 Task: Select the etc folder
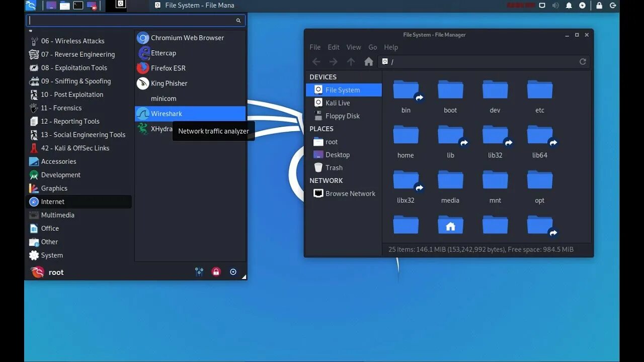point(540,97)
